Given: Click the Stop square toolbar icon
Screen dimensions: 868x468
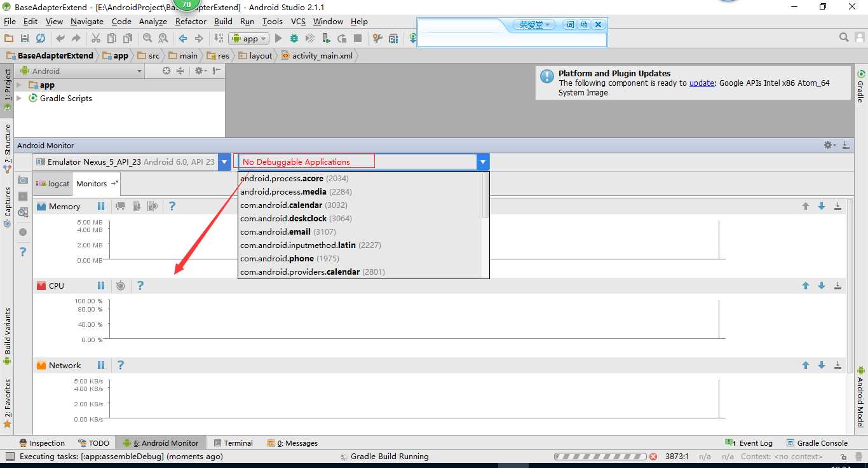Looking at the screenshot, I should pyautogui.click(x=358, y=38).
